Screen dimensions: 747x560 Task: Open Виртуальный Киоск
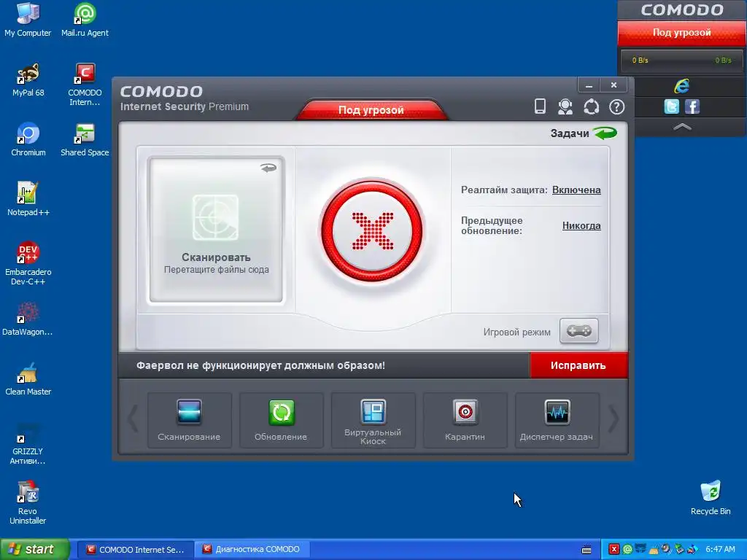[x=373, y=420]
